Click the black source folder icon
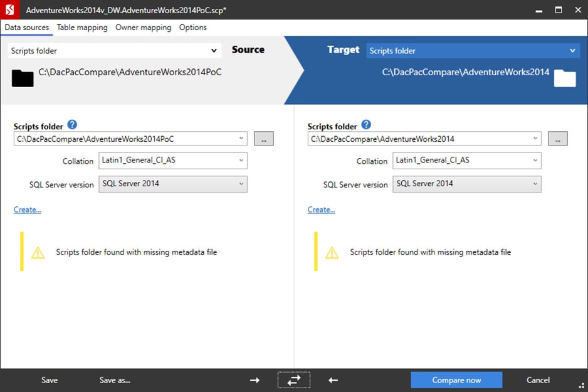 23,78
